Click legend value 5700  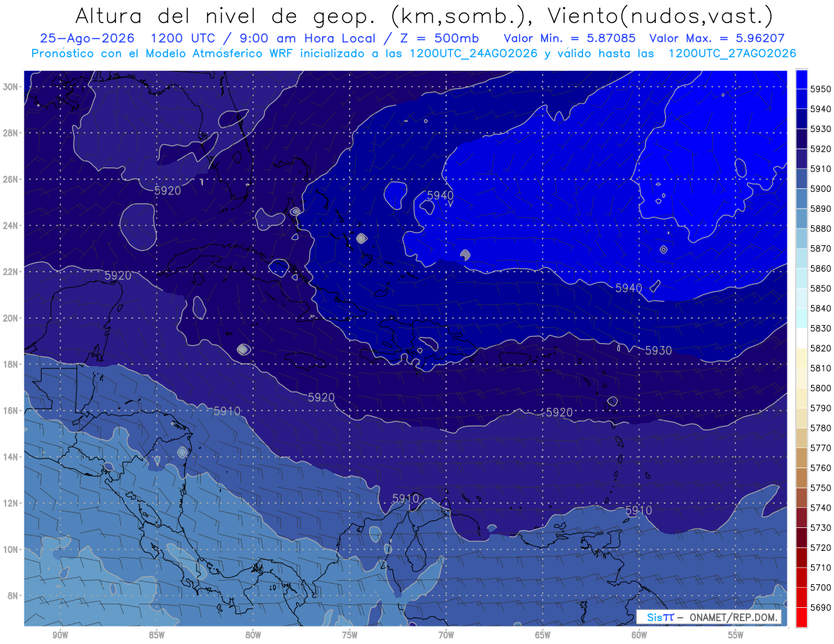[x=821, y=587]
